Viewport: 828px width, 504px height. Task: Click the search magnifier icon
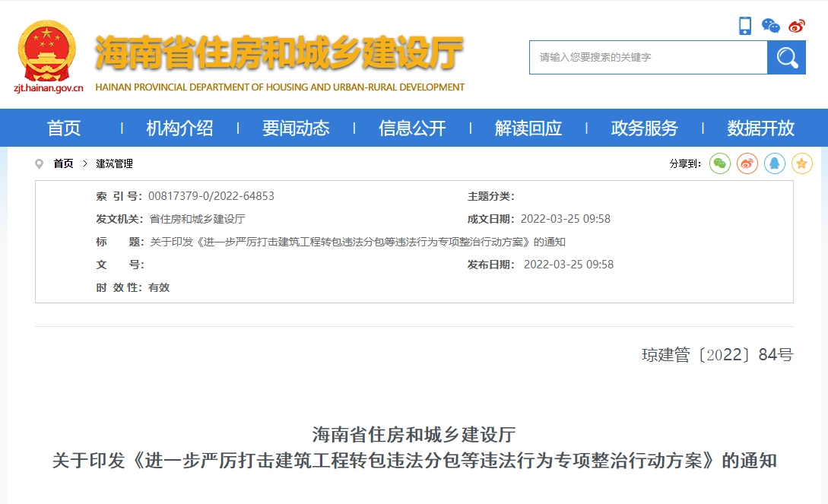786,57
